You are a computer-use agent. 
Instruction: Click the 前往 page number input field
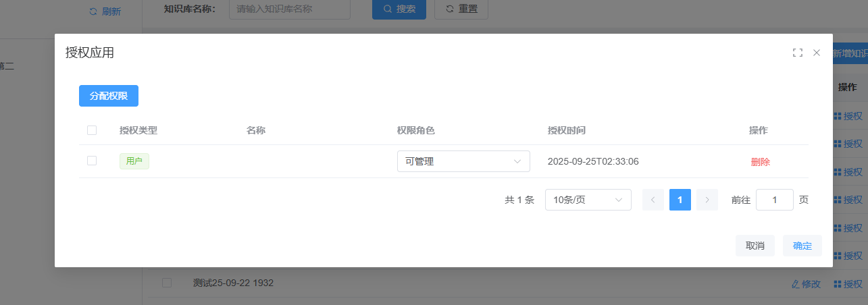click(x=774, y=200)
